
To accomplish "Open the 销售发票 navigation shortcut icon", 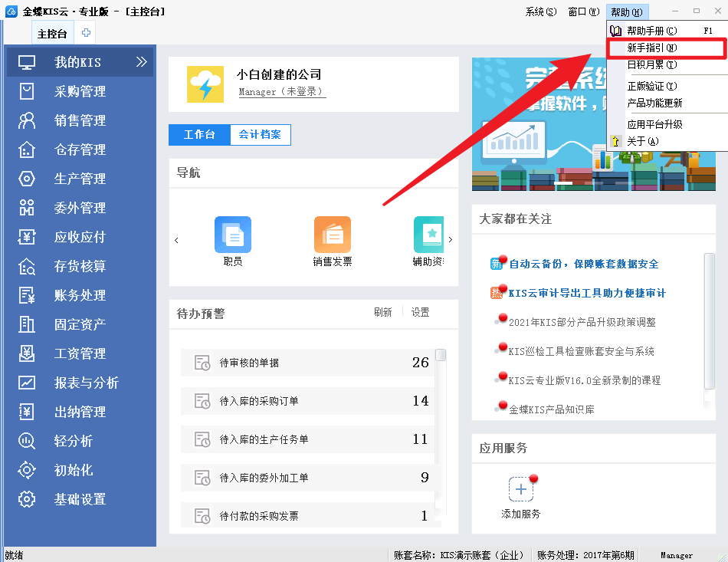I will click(x=333, y=235).
